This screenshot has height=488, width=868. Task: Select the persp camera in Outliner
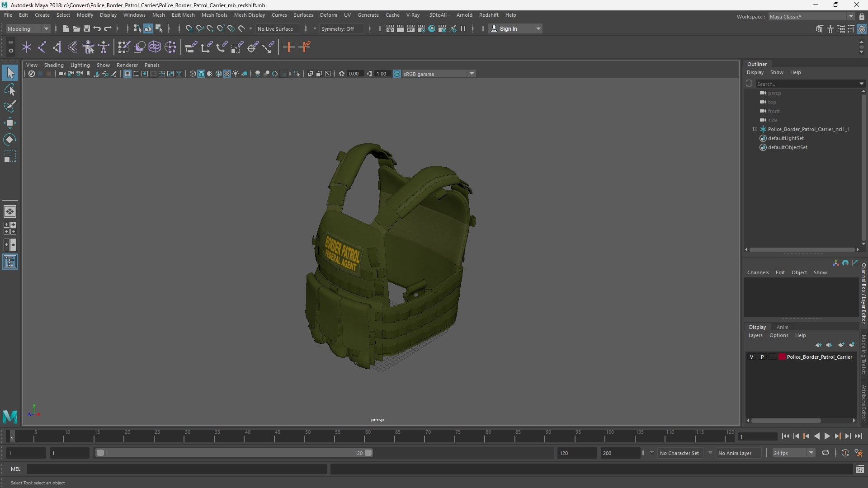(774, 93)
